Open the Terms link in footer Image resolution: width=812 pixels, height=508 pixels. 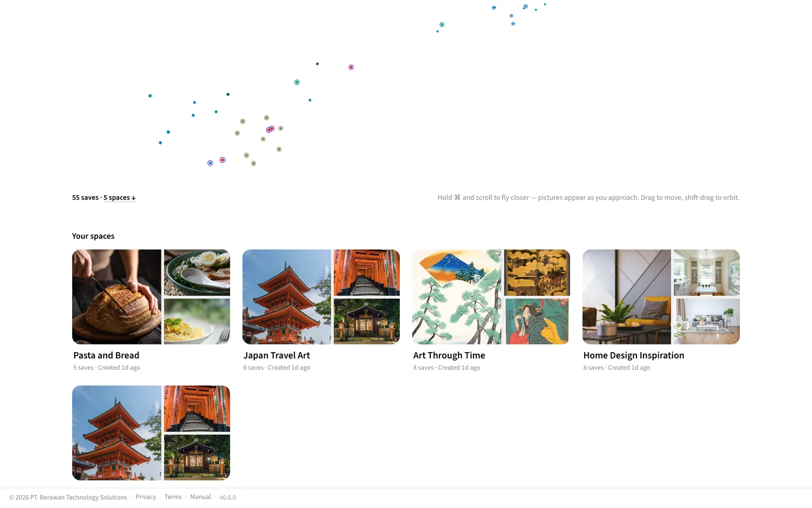pos(173,497)
